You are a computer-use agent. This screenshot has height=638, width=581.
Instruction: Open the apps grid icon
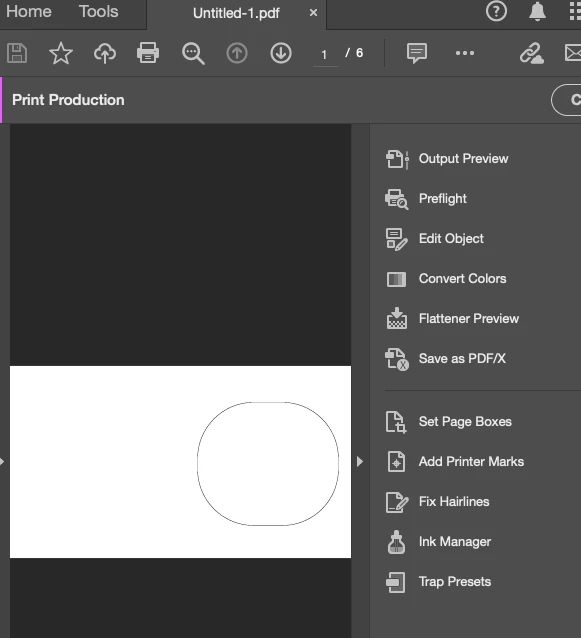point(575,11)
